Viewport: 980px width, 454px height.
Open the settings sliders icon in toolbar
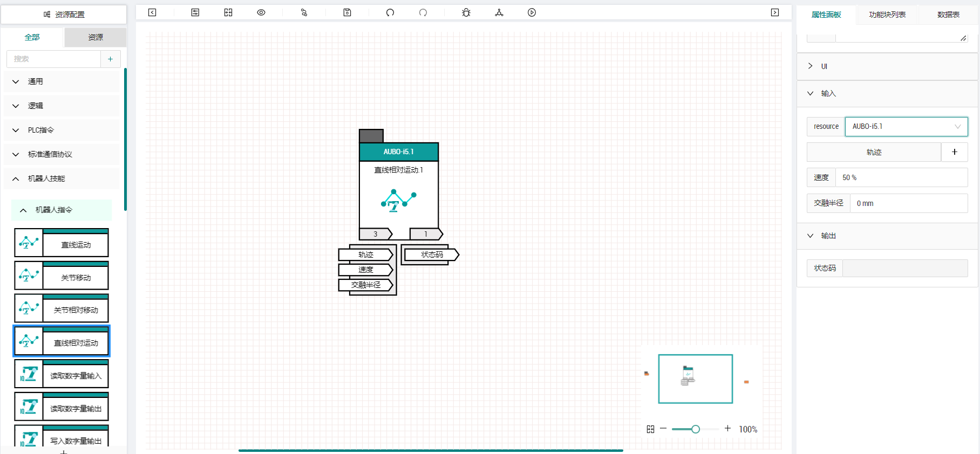click(195, 12)
